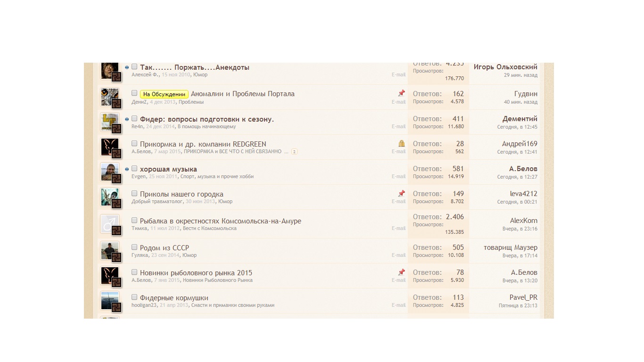Screen dimensions: 644x362
Task: Click the pin icon on Приколы нашего городка
Action: pyautogui.click(x=401, y=193)
